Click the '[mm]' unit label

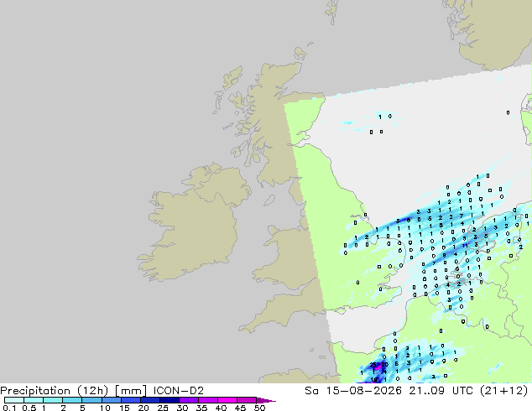point(131,391)
